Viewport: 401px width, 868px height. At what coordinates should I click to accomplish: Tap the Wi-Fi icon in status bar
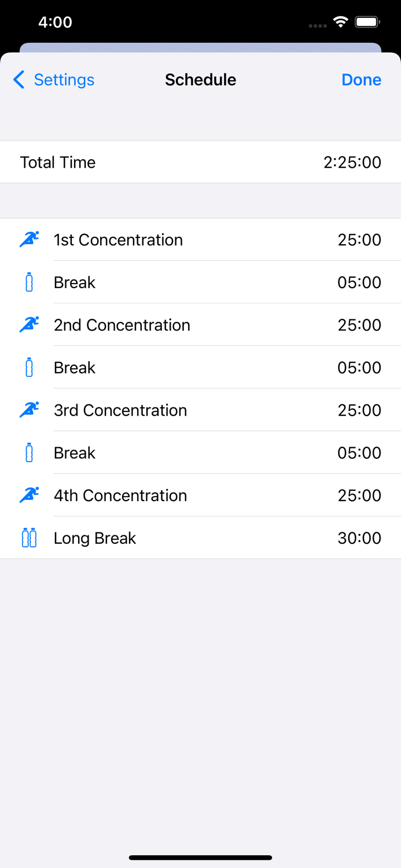(340, 21)
